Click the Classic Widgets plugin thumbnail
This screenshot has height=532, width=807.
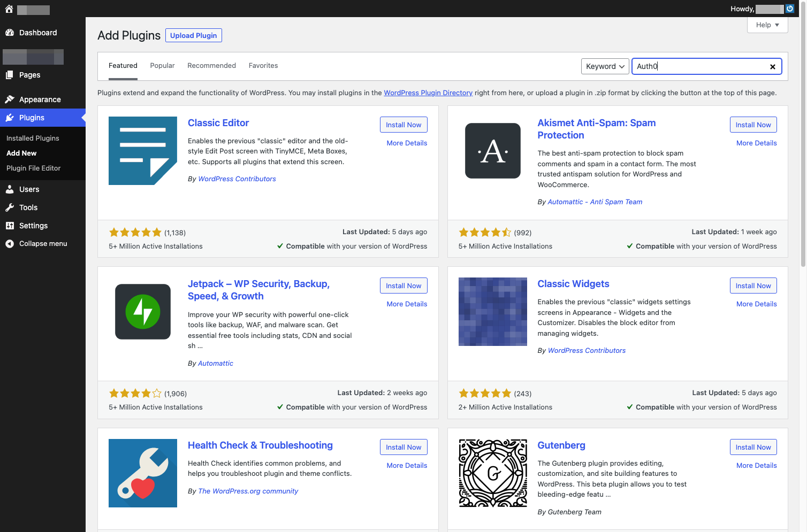tap(493, 312)
